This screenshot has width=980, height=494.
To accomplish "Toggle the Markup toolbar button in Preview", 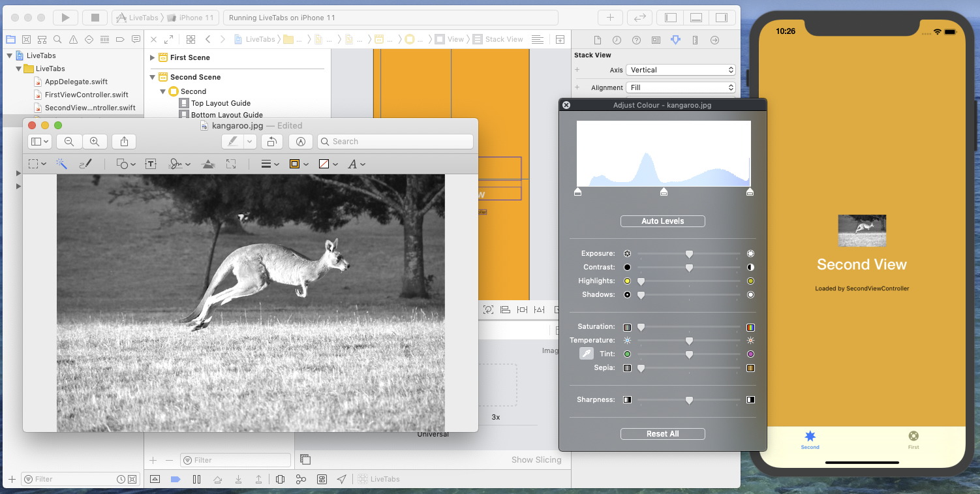I will click(301, 142).
